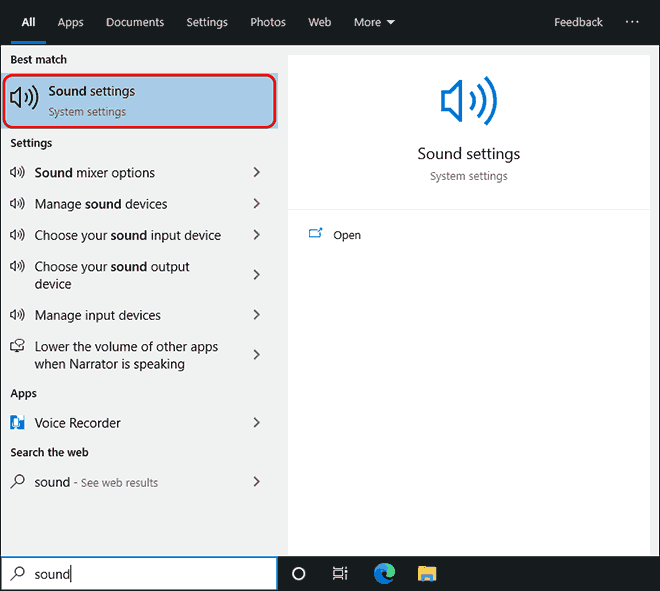This screenshot has width=660, height=591.
Task: Click the speaker icon beside Sound mixer options
Action: coord(17,172)
